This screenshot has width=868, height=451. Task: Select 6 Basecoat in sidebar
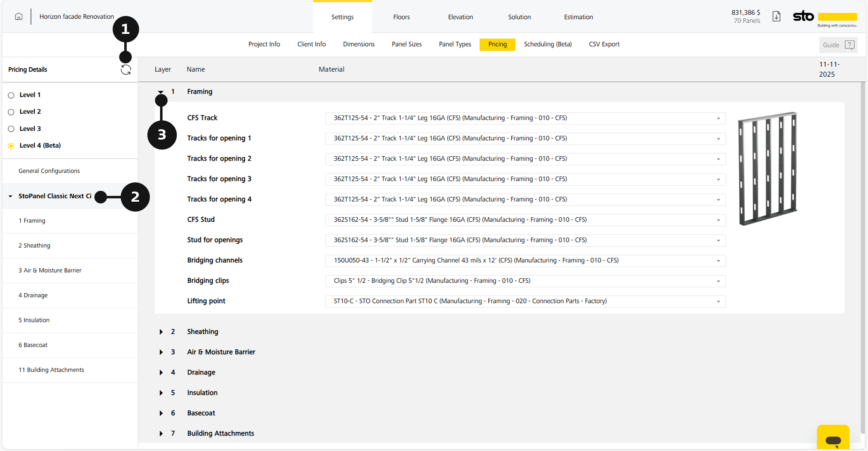pos(70,345)
